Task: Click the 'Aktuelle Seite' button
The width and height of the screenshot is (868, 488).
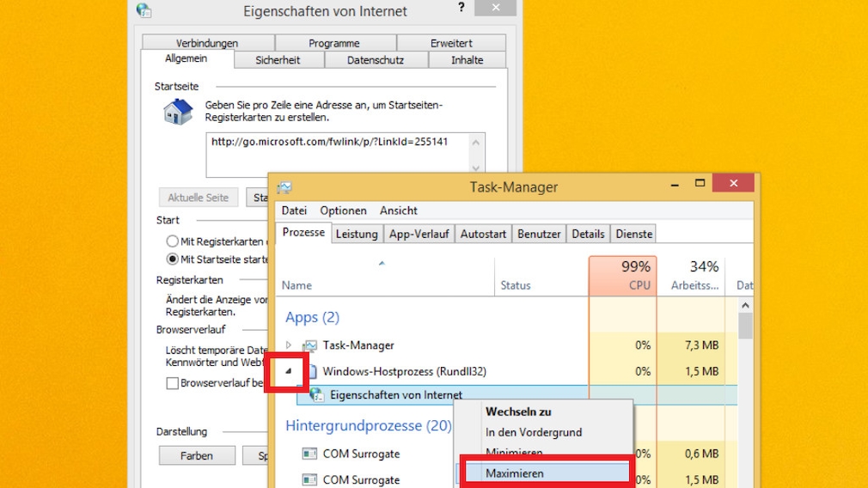Action: pyautogui.click(x=199, y=198)
